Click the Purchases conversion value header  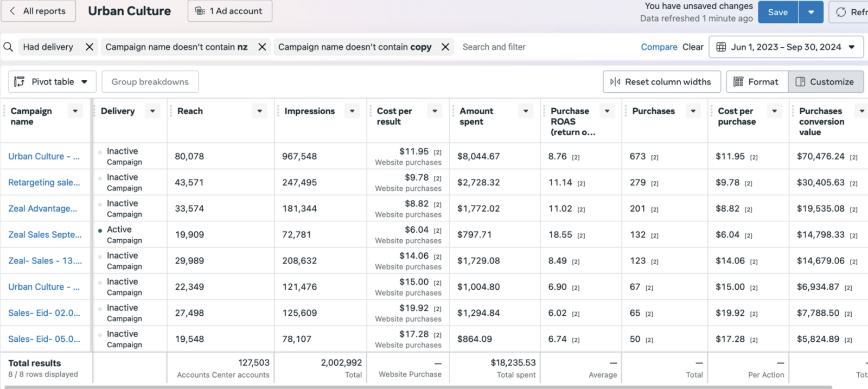(821, 122)
